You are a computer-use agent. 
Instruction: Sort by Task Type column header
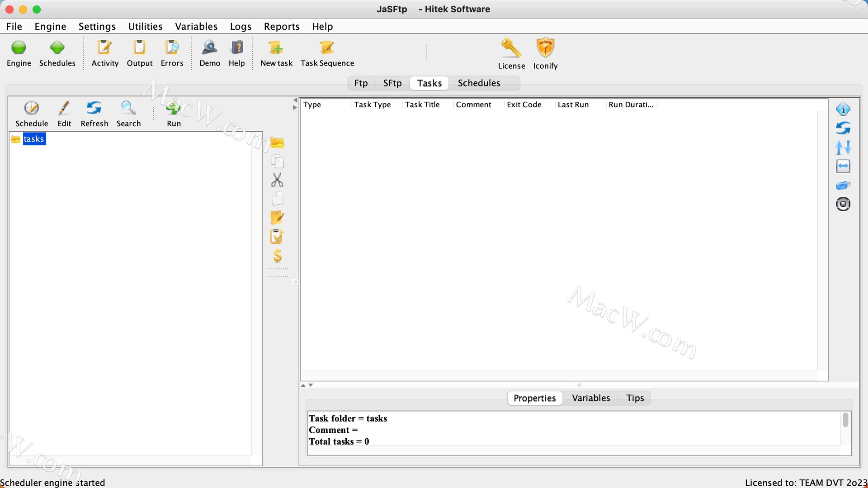point(377,104)
